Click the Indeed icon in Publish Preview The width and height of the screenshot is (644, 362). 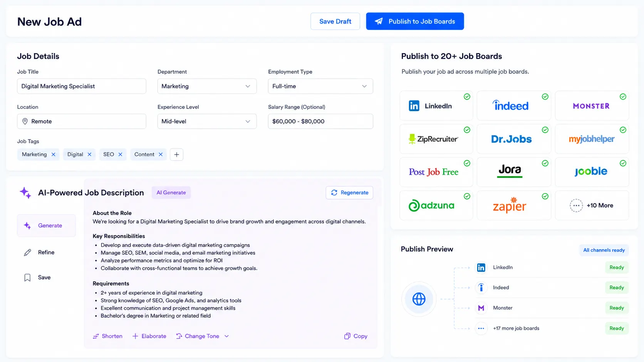click(x=481, y=288)
